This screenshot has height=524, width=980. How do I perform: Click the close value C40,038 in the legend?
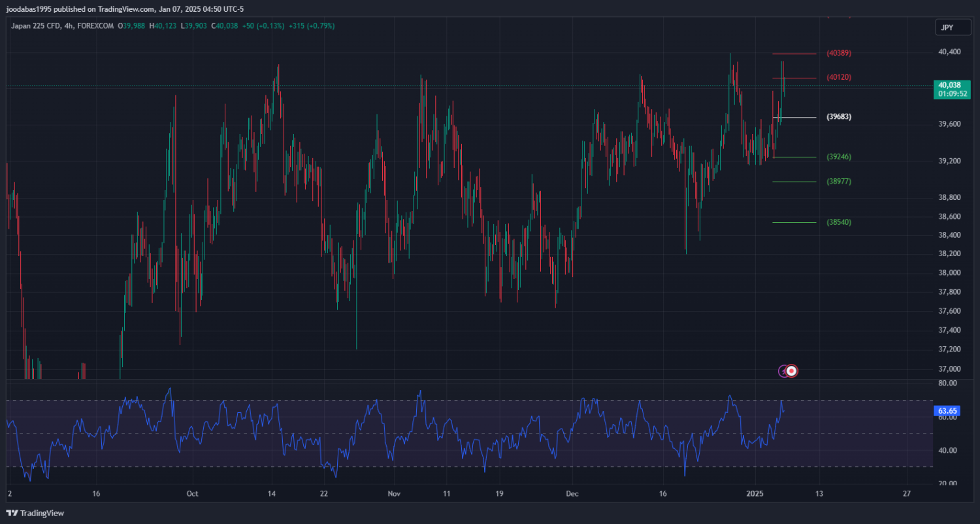pos(224,26)
